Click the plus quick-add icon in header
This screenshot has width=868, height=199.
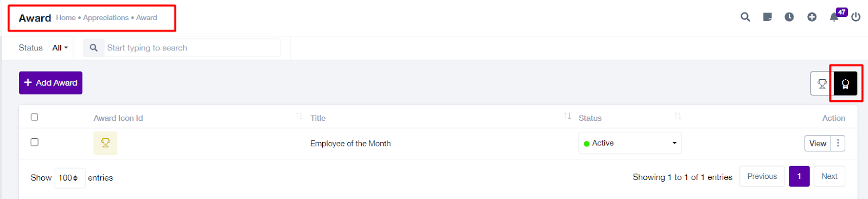click(812, 17)
